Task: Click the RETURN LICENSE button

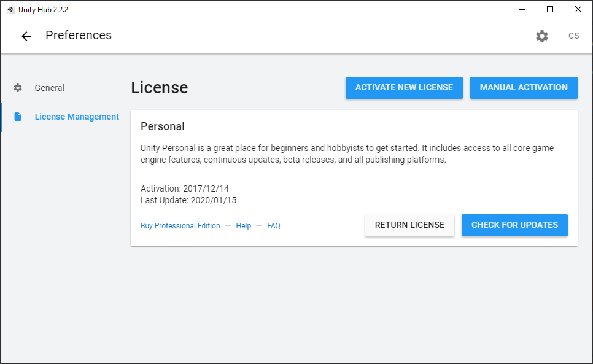Action: (409, 225)
